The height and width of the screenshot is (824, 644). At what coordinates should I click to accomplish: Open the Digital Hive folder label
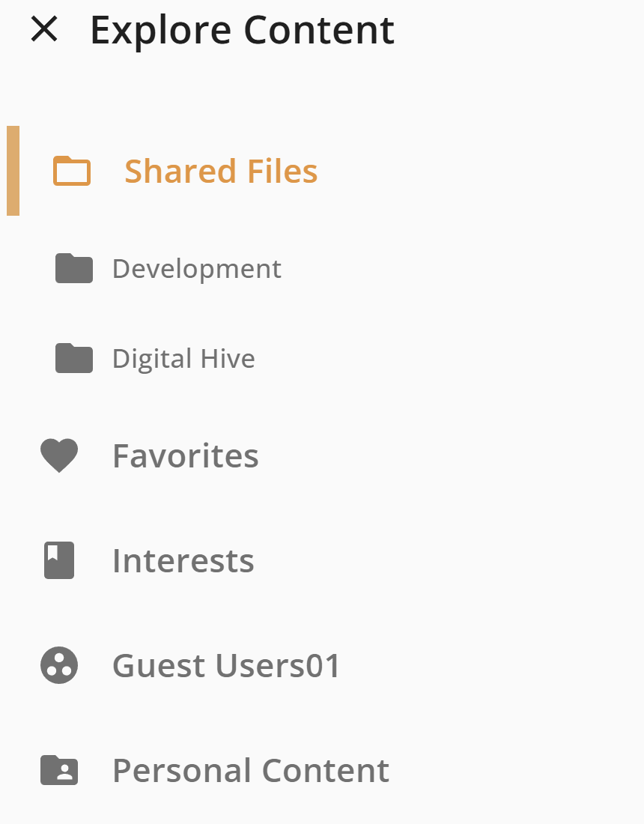[x=184, y=359]
